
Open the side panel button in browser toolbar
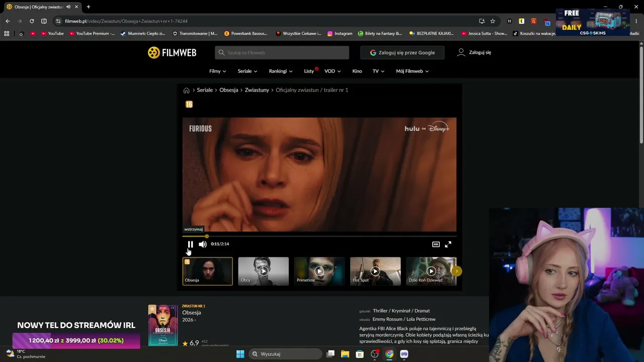pos(44,21)
